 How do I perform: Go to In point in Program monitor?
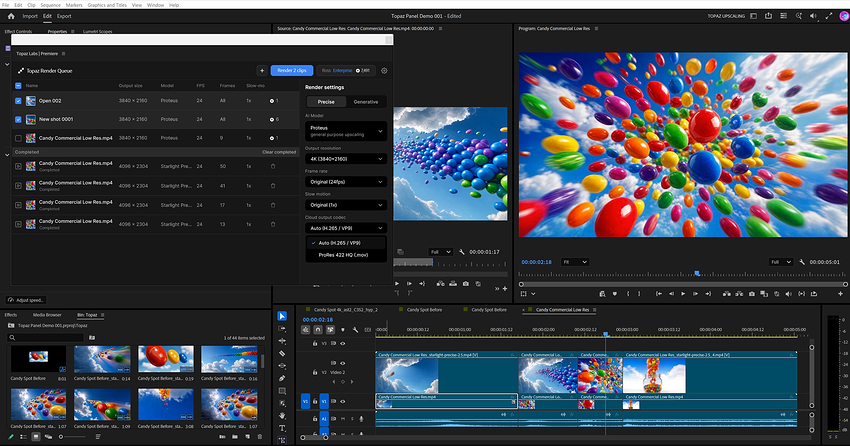coord(658,294)
